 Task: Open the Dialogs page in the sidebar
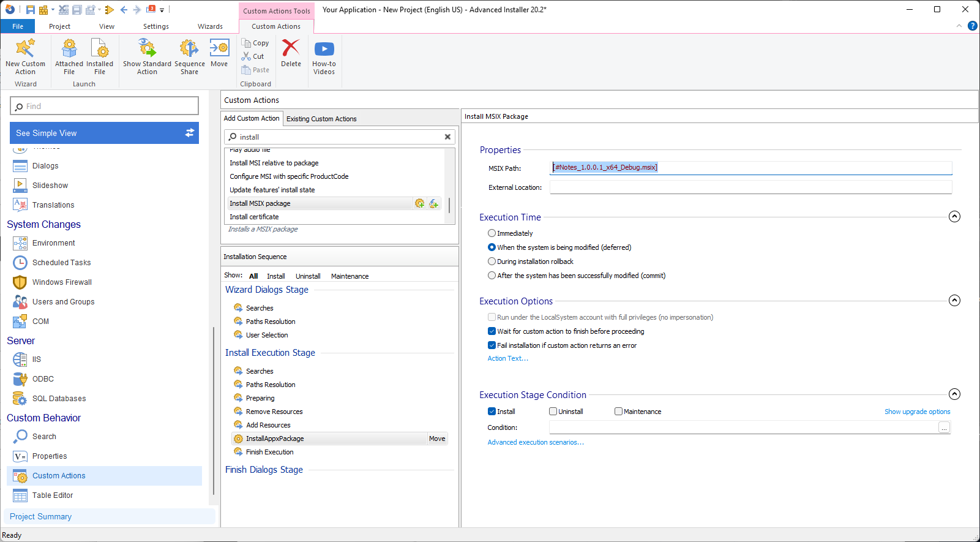45,166
